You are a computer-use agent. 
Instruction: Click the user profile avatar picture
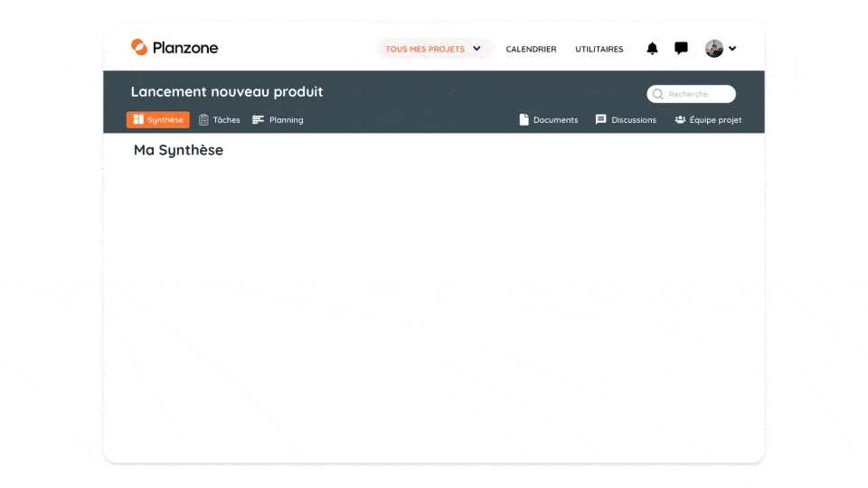(714, 49)
